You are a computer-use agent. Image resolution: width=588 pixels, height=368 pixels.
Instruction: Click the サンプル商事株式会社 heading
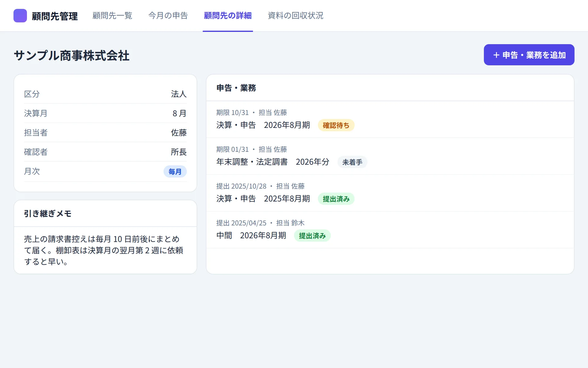click(x=72, y=56)
